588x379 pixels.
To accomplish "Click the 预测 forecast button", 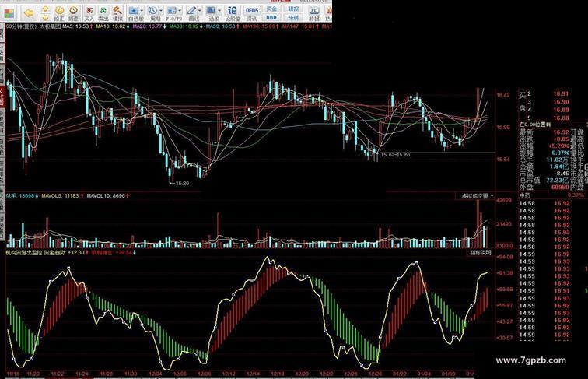I will pyautogui.click(x=293, y=17).
